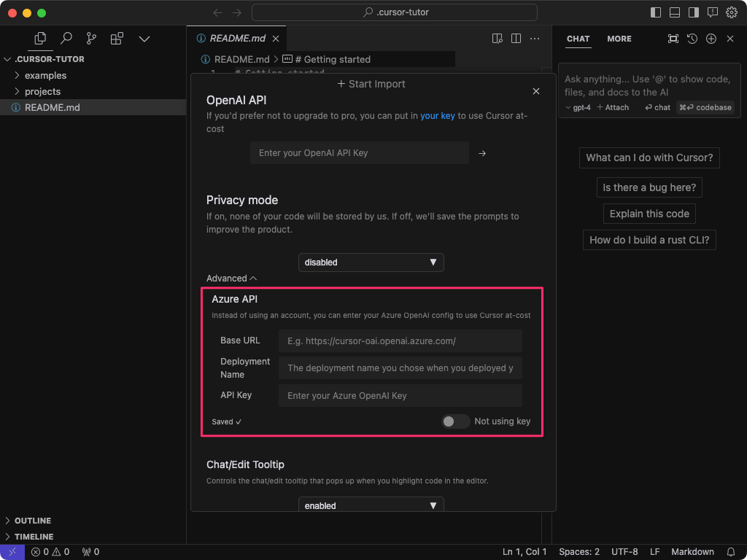Open the 'your key' link
The height and width of the screenshot is (560, 747).
tap(438, 116)
